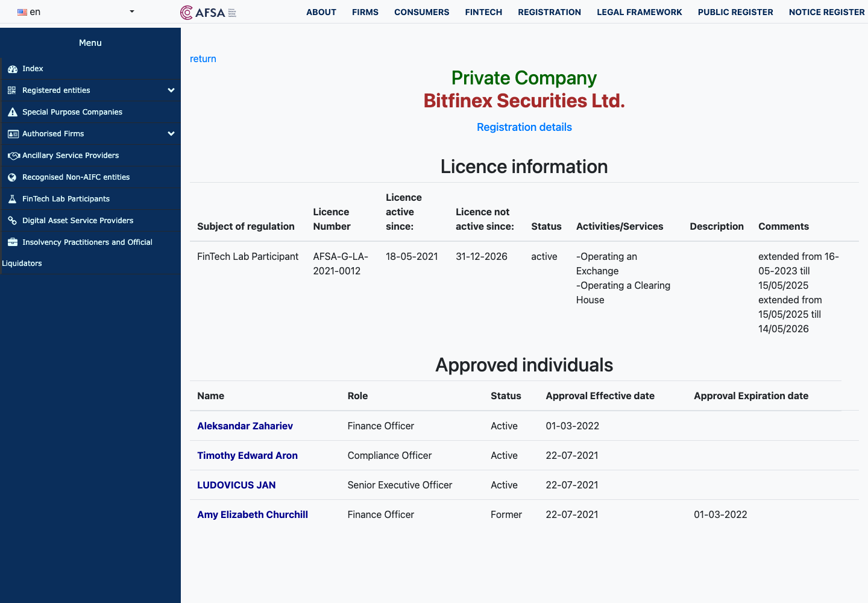Click the Compliance Officer role cell
The image size is (868, 603).
coord(389,455)
